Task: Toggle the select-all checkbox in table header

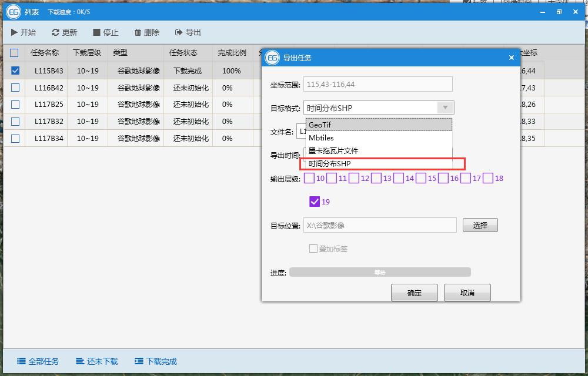Action: pos(15,53)
